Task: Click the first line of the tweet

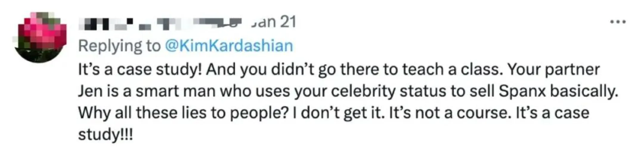Action: coord(338,69)
